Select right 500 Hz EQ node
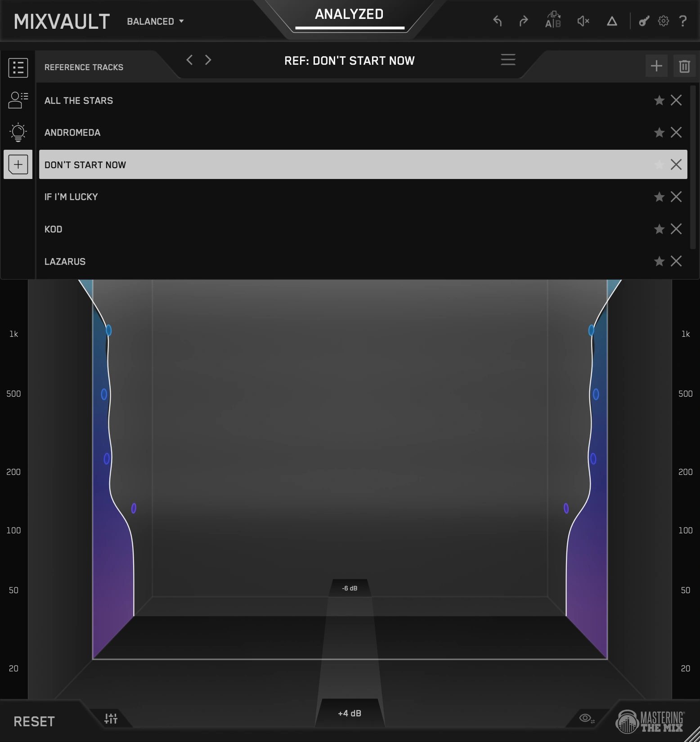Image resolution: width=700 pixels, height=742 pixels. 596,394
